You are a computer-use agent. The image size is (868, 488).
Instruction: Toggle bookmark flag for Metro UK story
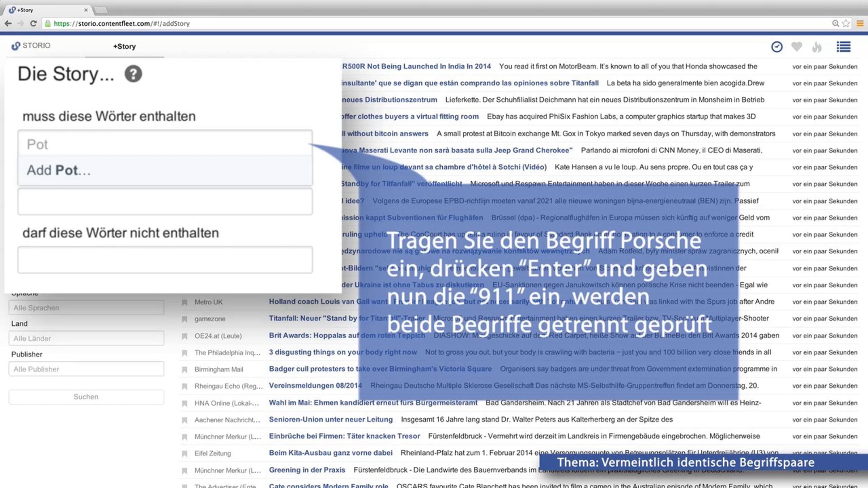point(184,302)
